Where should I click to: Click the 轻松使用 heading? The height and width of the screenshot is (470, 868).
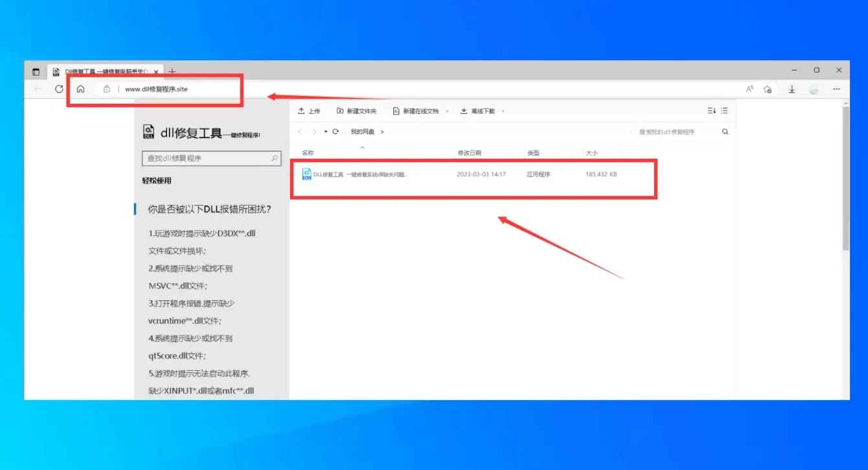click(157, 181)
